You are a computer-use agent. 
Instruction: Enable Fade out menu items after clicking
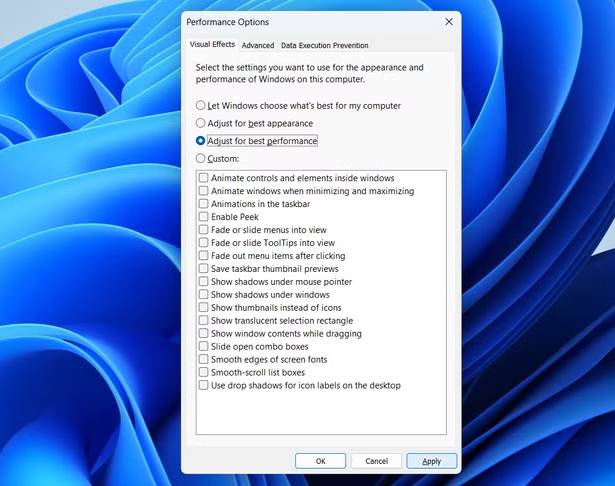pos(203,256)
